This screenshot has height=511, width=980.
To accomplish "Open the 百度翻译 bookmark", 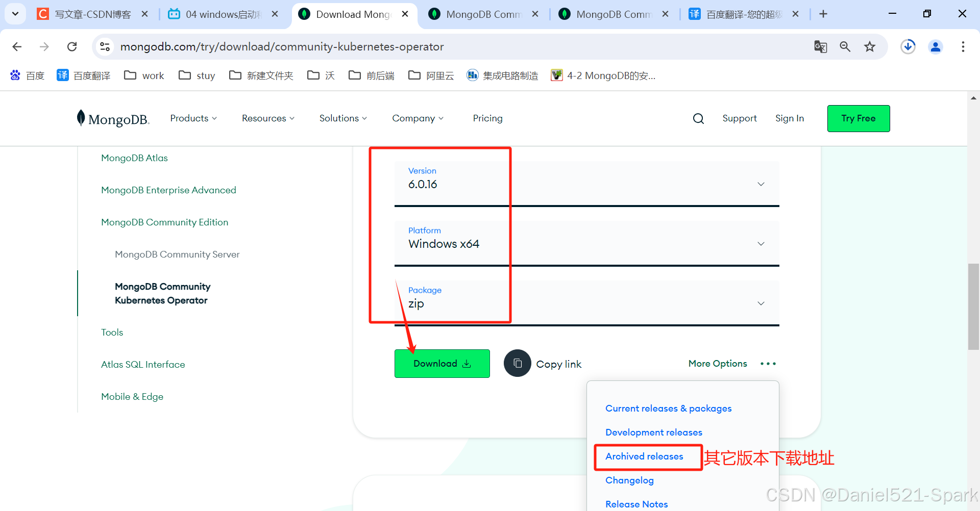I will click(83, 75).
